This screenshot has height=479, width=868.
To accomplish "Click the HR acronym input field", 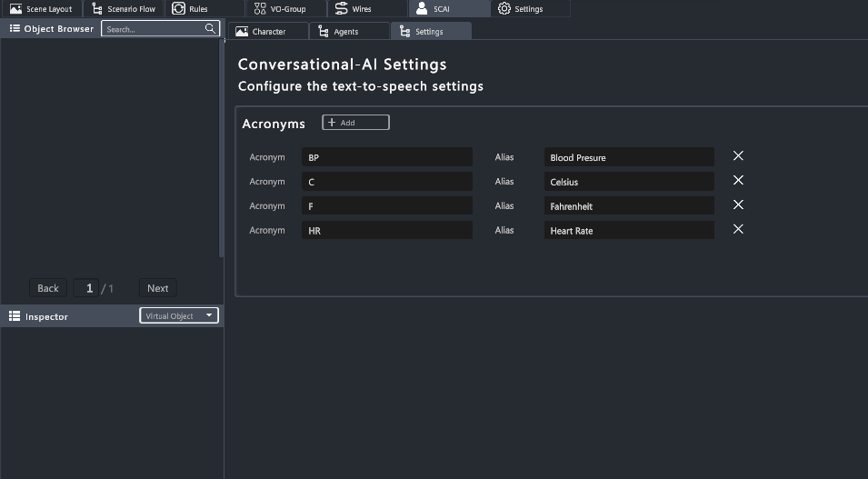I will (386, 231).
